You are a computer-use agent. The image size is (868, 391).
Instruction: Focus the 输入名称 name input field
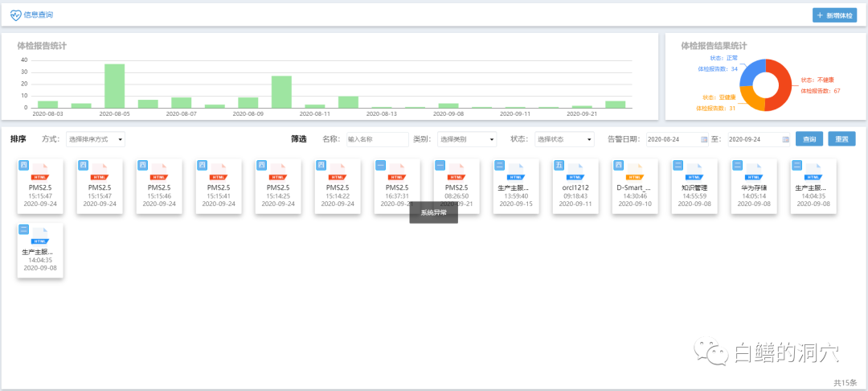pos(378,139)
